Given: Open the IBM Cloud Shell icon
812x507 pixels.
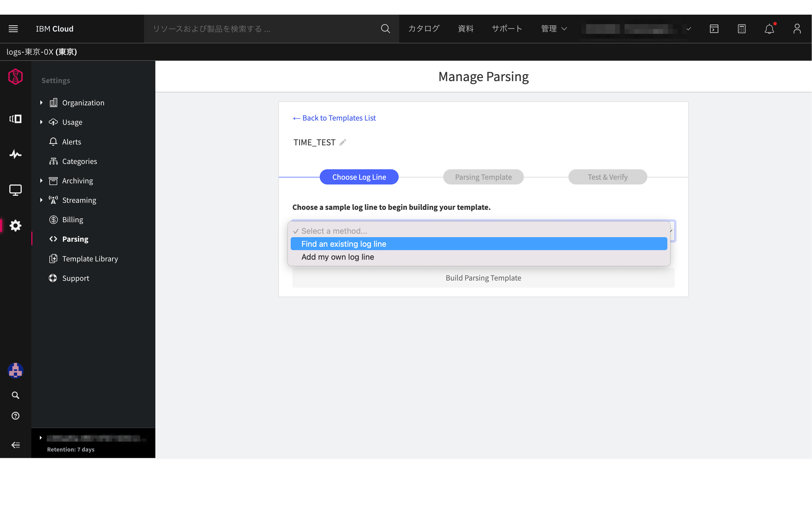Looking at the screenshot, I should (x=714, y=29).
